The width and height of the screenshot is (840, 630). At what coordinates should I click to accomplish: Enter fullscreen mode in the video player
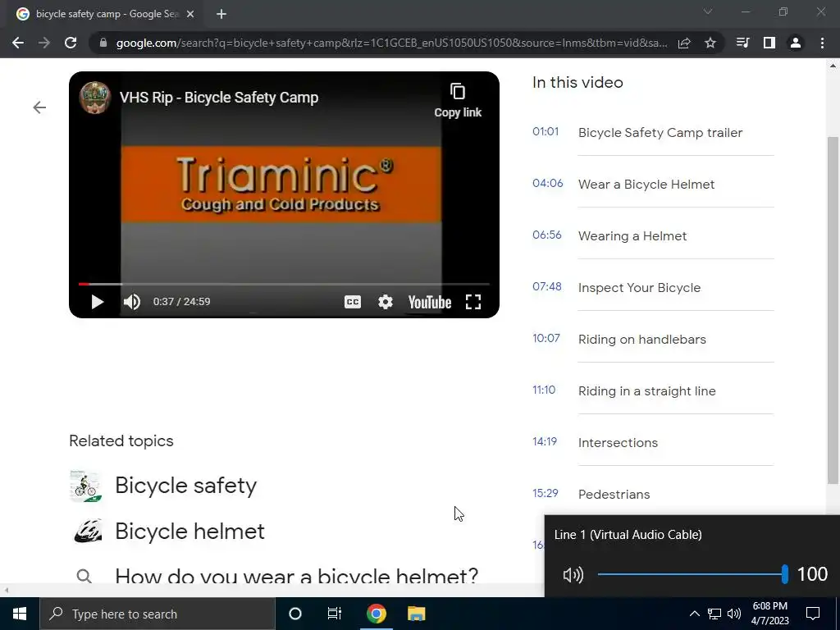(473, 302)
